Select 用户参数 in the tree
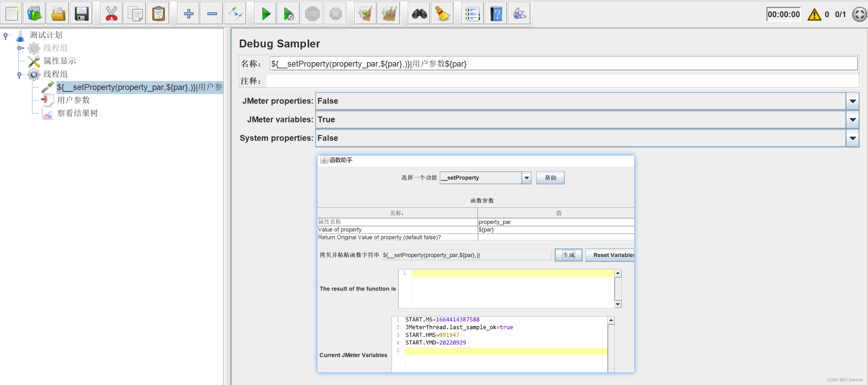Screen dimensions: 868x385 pos(73,100)
